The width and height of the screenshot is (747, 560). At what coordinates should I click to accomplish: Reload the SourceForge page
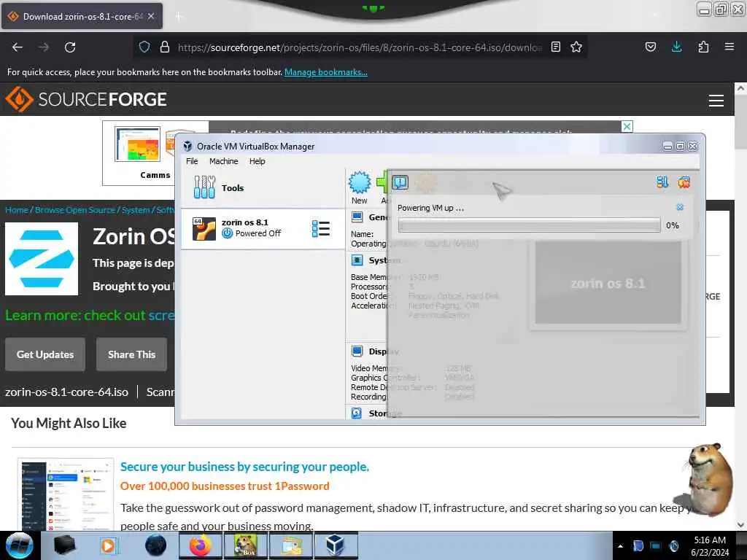(x=70, y=47)
